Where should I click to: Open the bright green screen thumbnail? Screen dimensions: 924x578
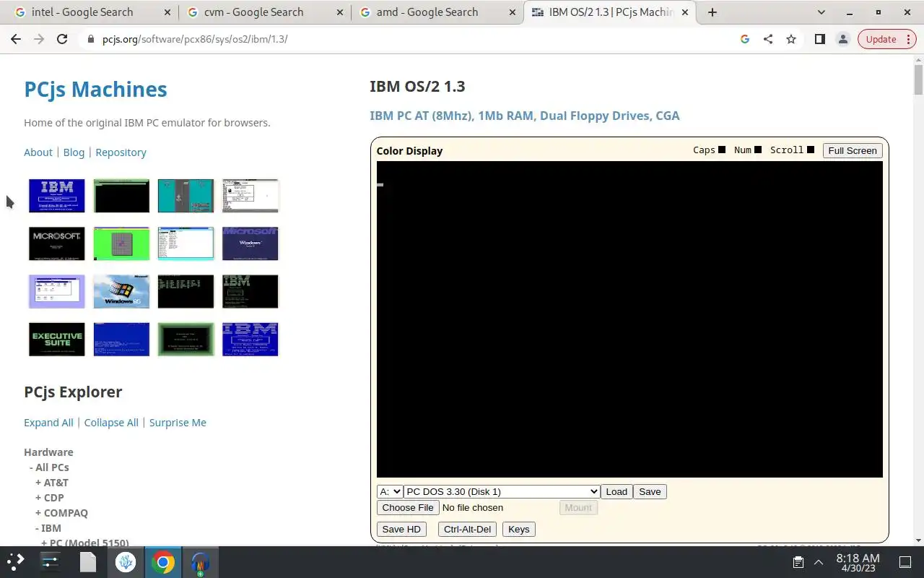(x=121, y=243)
